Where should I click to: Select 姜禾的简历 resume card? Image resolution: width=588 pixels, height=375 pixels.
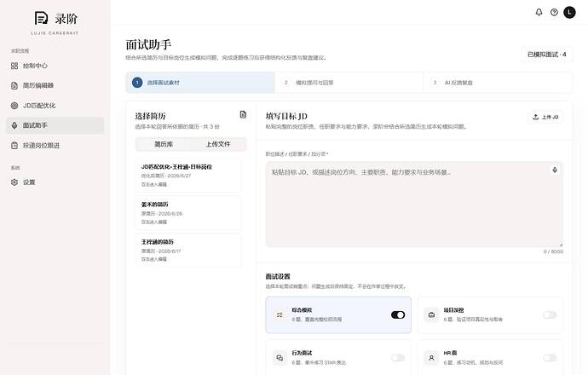[x=188, y=212]
